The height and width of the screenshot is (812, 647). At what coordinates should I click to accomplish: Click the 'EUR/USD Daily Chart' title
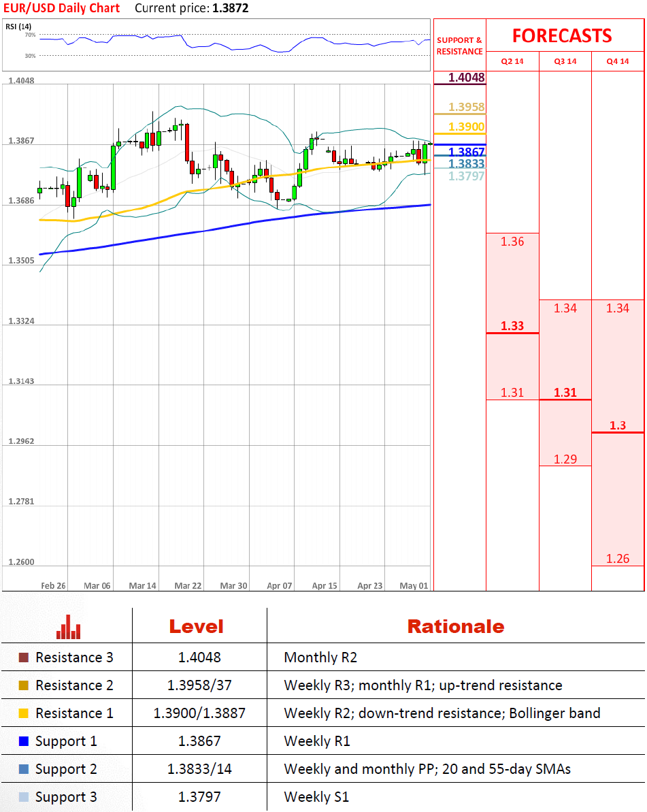62,8
